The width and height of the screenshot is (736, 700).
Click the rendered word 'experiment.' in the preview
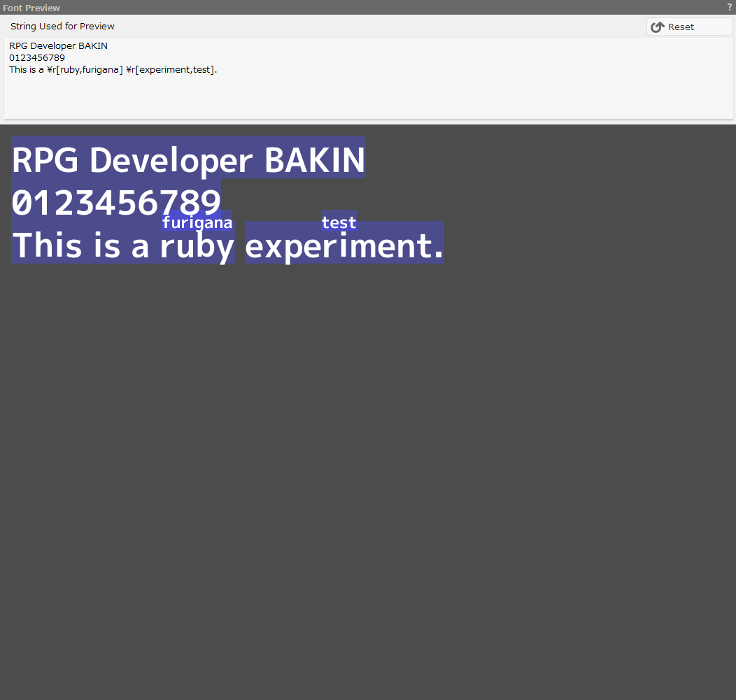(344, 246)
